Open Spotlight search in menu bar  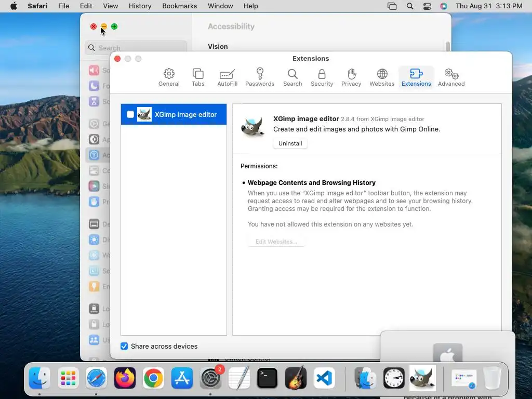[410, 6]
